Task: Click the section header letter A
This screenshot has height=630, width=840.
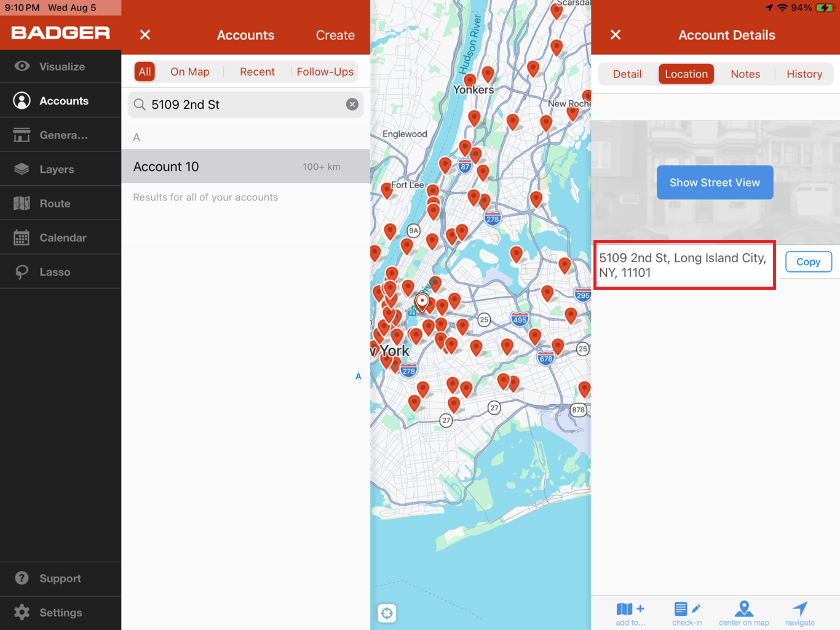Action: click(x=137, y=138)
